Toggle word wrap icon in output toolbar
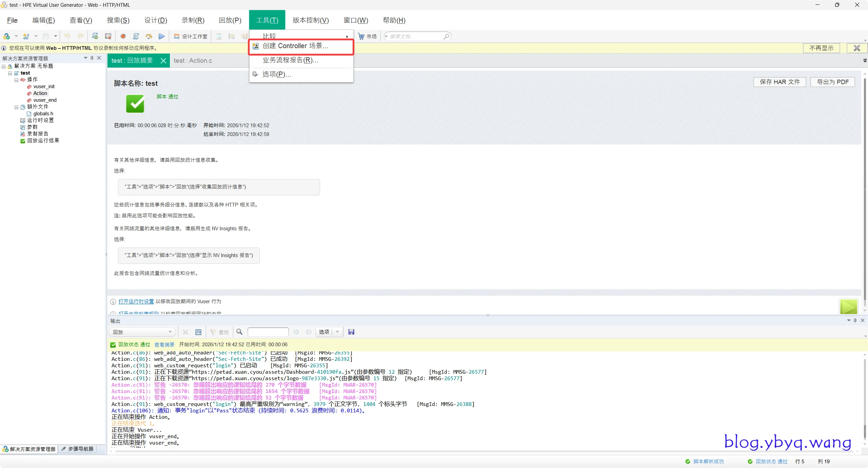Image resolution: width=868 pixels, height=468 pixels. [198, 332]
